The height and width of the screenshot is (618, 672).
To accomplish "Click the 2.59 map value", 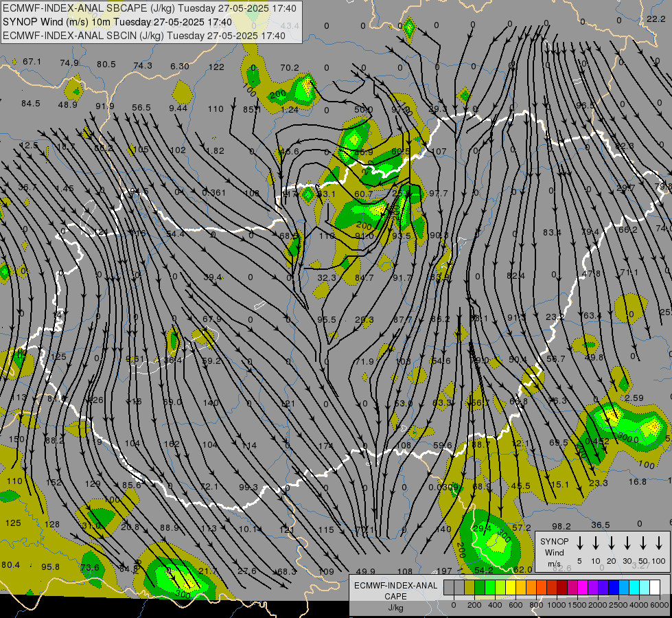I will click(x=634, y=398).
